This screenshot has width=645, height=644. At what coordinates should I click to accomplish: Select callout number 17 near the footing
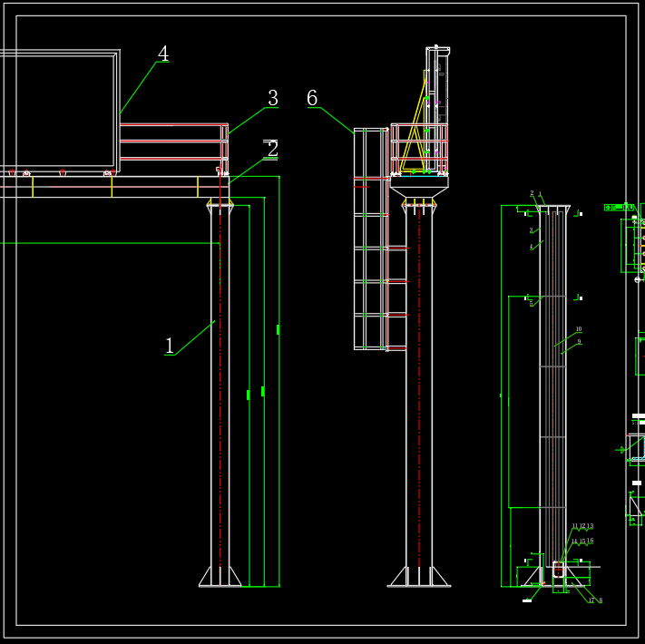tap(591, 600)
